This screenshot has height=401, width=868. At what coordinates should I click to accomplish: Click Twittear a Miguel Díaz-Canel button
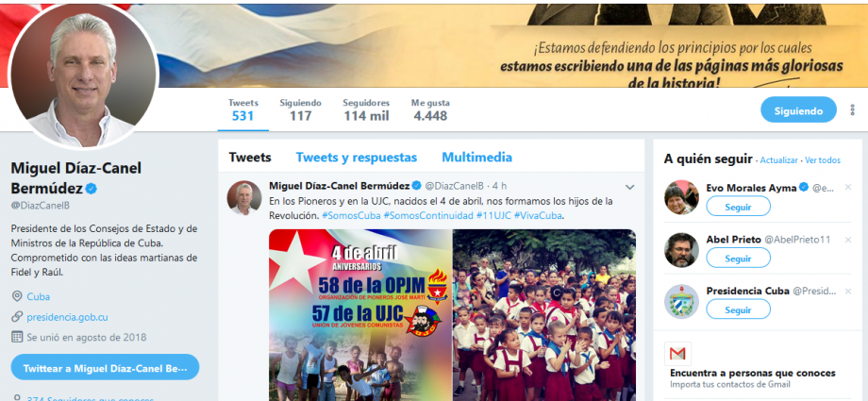[105, 368]
